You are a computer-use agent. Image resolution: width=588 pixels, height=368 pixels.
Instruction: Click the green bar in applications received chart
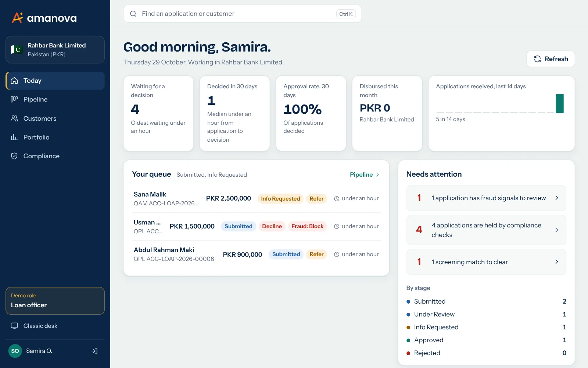pos(560,103)
